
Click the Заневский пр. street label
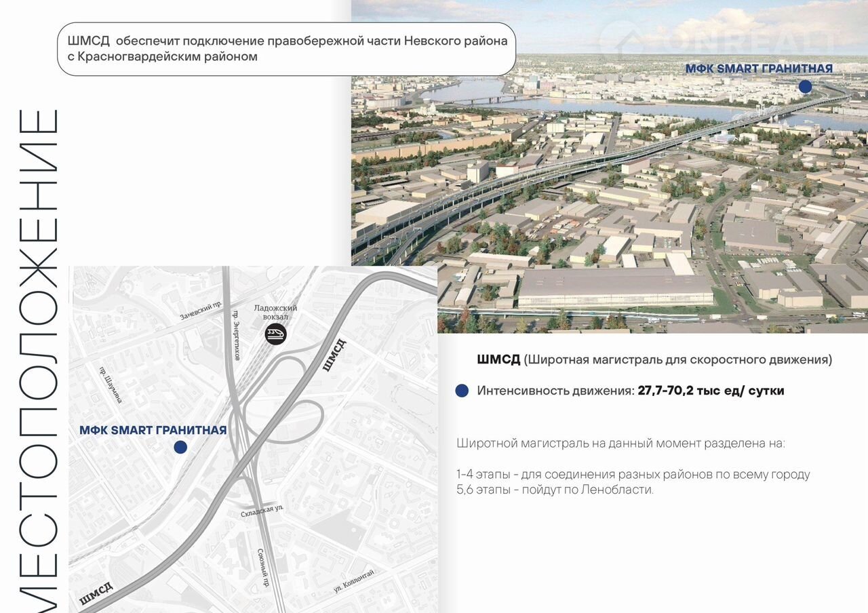pos(201,311)
